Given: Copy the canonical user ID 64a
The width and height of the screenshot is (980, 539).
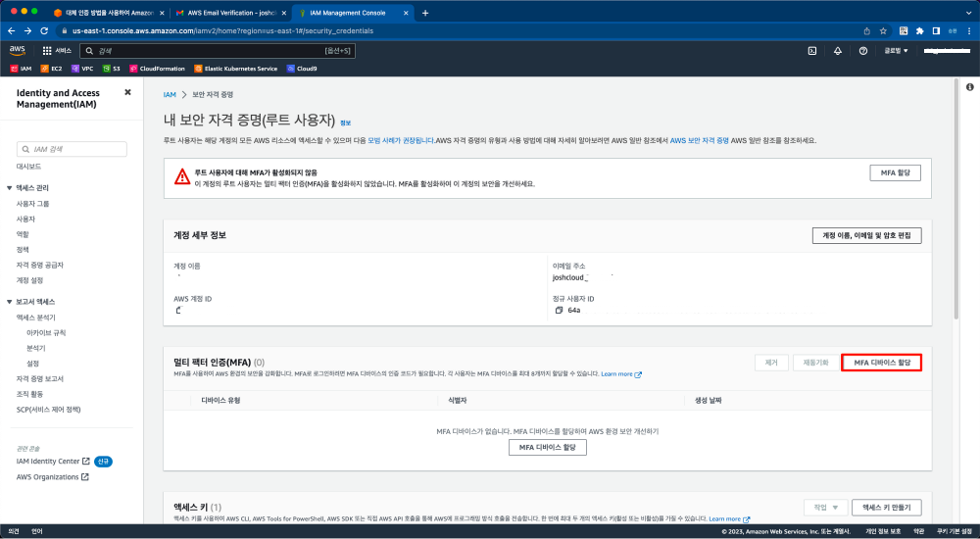Looking at the screenshot, I should tap(559, 310).
